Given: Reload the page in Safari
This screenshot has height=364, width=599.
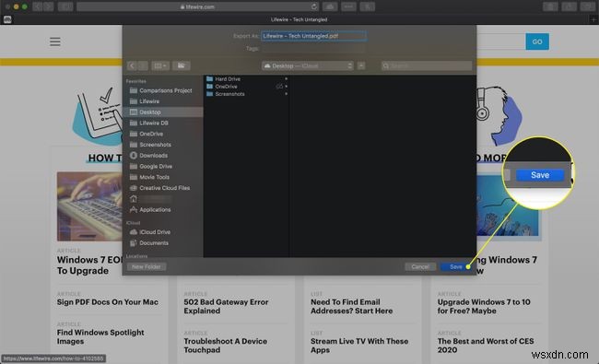Looking at the screenshot, I should pos(314,6).
